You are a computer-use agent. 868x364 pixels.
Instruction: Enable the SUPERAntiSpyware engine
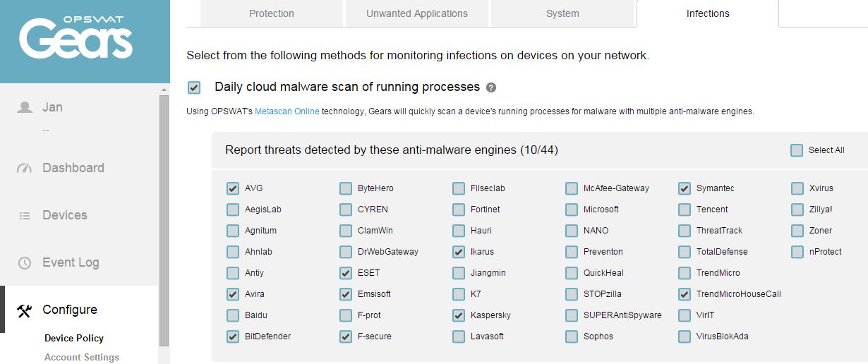tap(572, 315)
